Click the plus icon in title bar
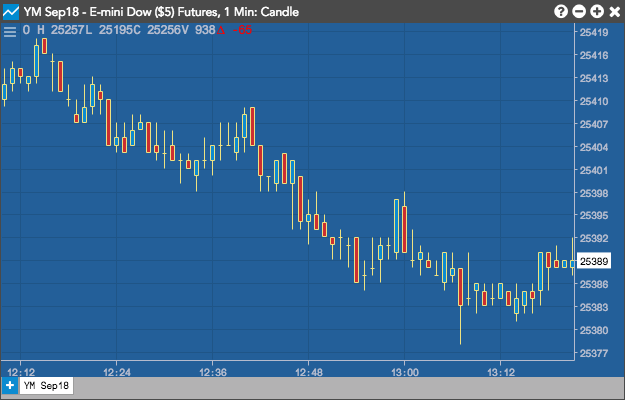The height and width of the screenshot is (400, 625). click(597, 12)
